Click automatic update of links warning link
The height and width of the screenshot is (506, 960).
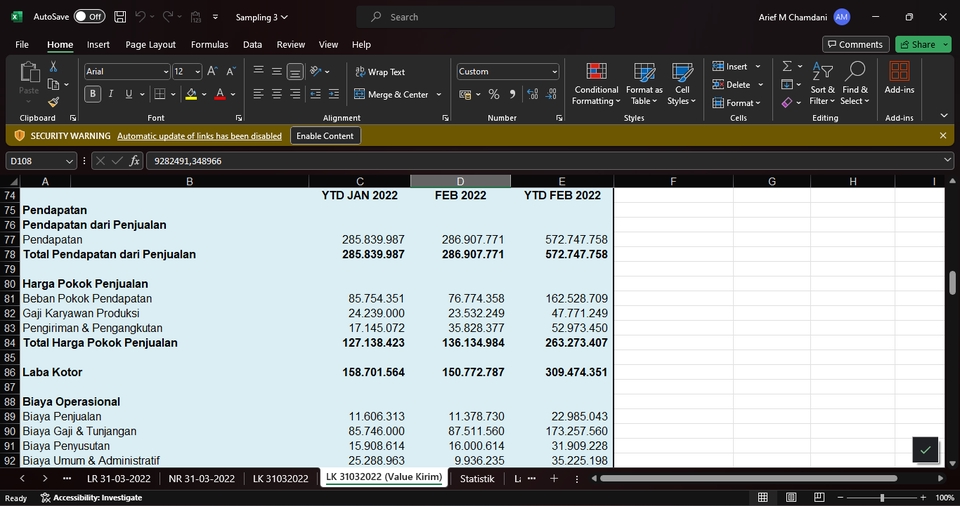click(x=200, y=136)
